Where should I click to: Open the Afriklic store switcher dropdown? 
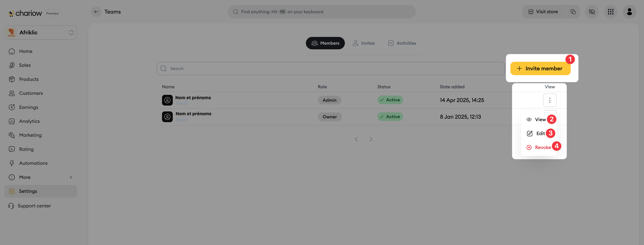41,32
